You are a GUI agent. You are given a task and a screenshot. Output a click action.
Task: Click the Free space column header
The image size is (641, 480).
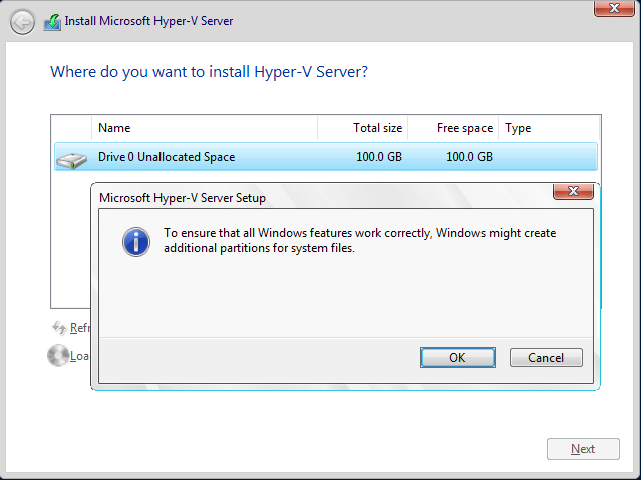(x=454, y=128)
